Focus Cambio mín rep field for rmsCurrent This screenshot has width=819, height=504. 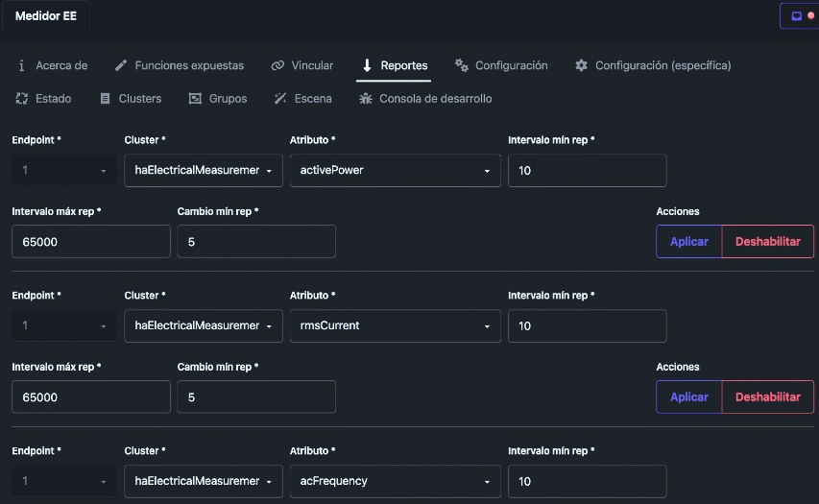coord(256,396)
